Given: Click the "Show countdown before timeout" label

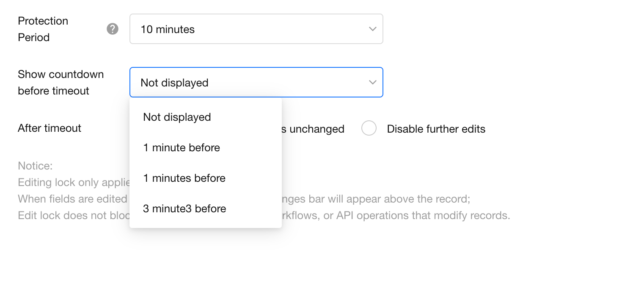Looking at the screenshot, I should [x=61, y=82].
